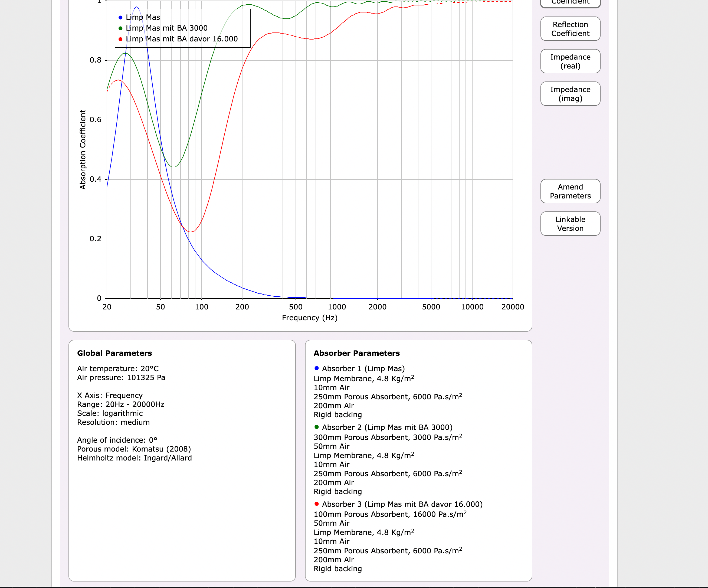This screenshot has width=708, height=588.
Task: Click the Frequency (Hz) axis label
Action: point(310,318)
